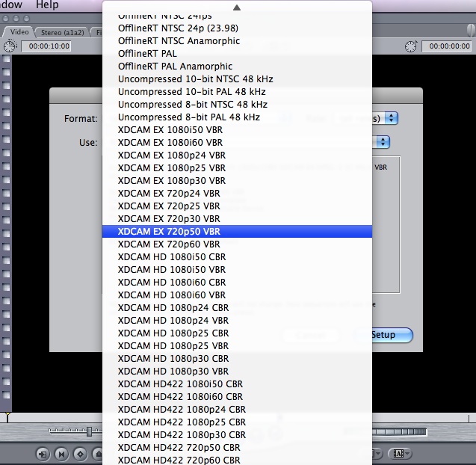
Task: Select OfflineRT PAL Anamorphic
Action: coord(237,67)
